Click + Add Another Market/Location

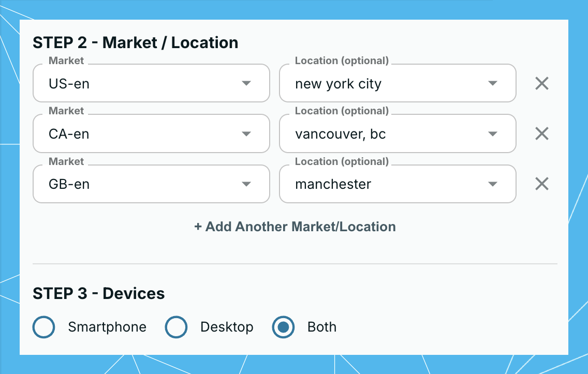pos(295,227)
